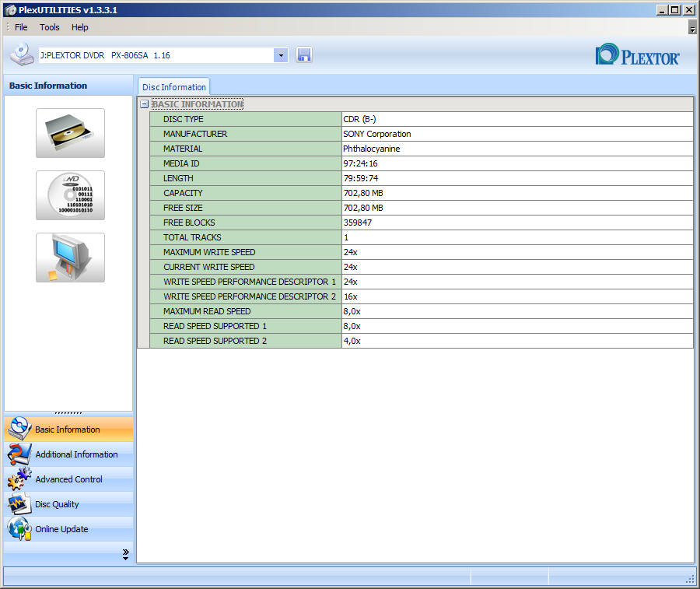Click the PlexUTILITIES title bar app icon

click(11, 10)
